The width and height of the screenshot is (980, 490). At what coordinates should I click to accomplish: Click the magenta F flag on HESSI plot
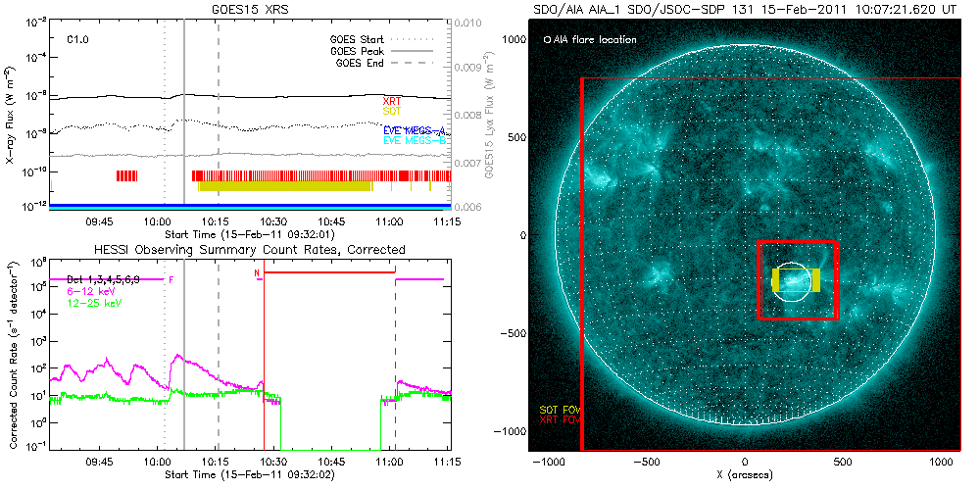[171, 279]
